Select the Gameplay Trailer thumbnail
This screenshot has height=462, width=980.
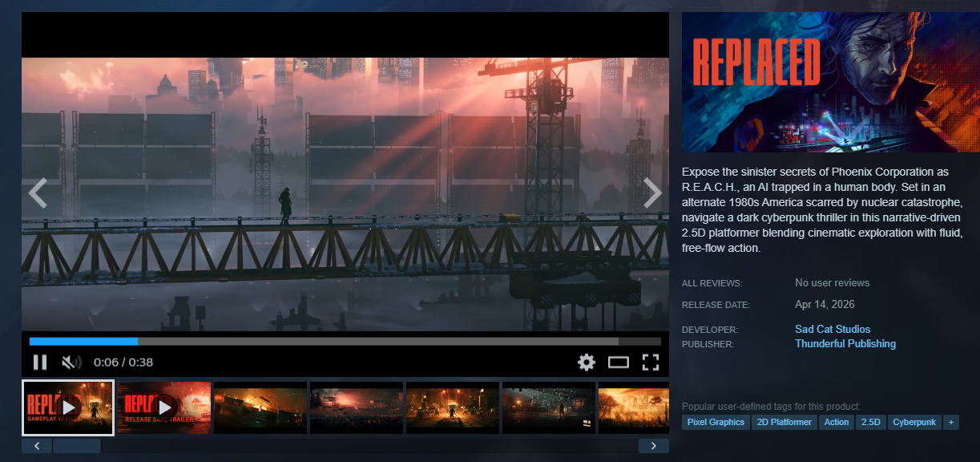68,407
